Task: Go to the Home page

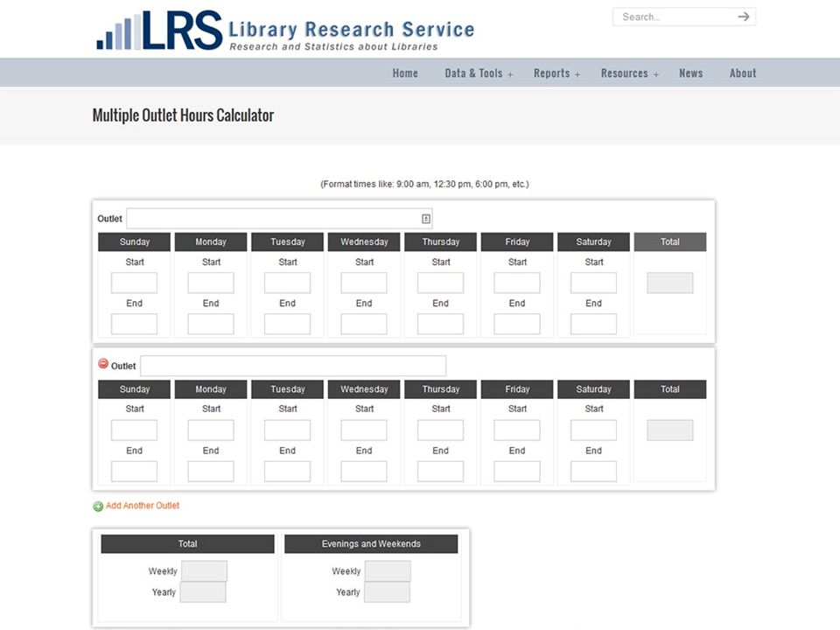Action: pos(405,73)
